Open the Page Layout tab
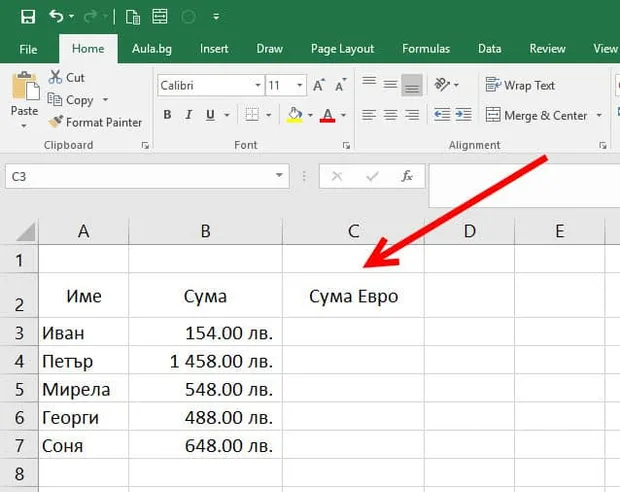 [x=342, y=49]
